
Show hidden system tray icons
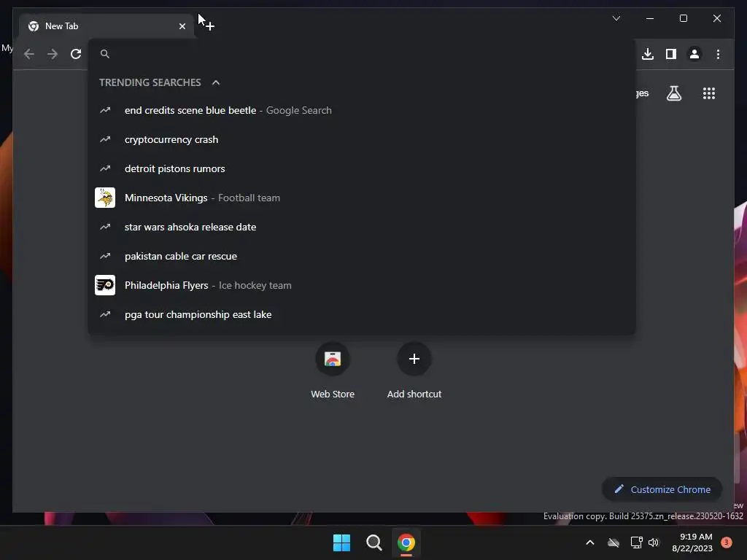point(589,542)
